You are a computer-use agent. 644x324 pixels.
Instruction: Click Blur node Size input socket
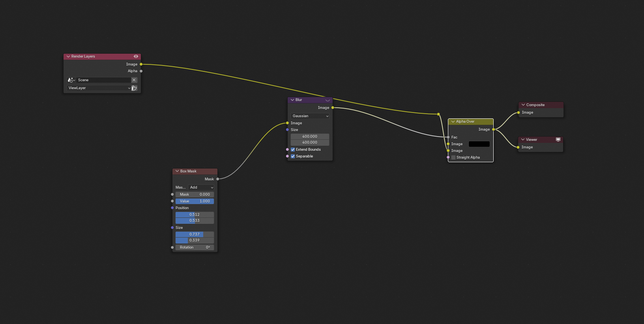(x=287, y=130)
